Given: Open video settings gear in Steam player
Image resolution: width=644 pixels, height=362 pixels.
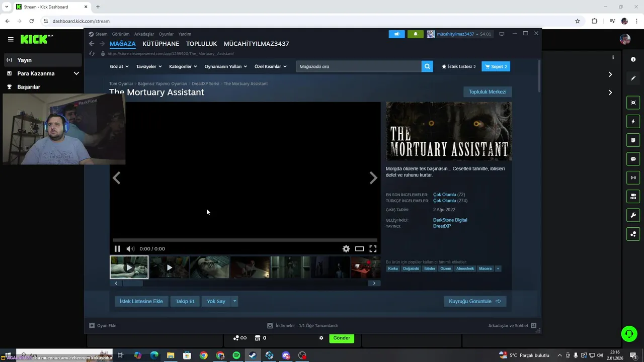Looking at the screenshot, I should click(x=346, y=248).
